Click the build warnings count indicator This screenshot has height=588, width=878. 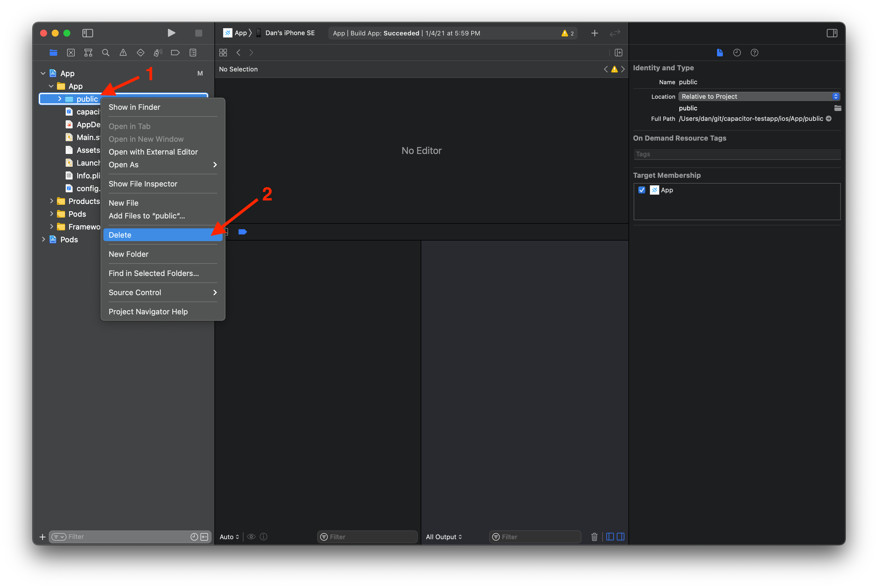pyautogui.click(x=567, y=33)
